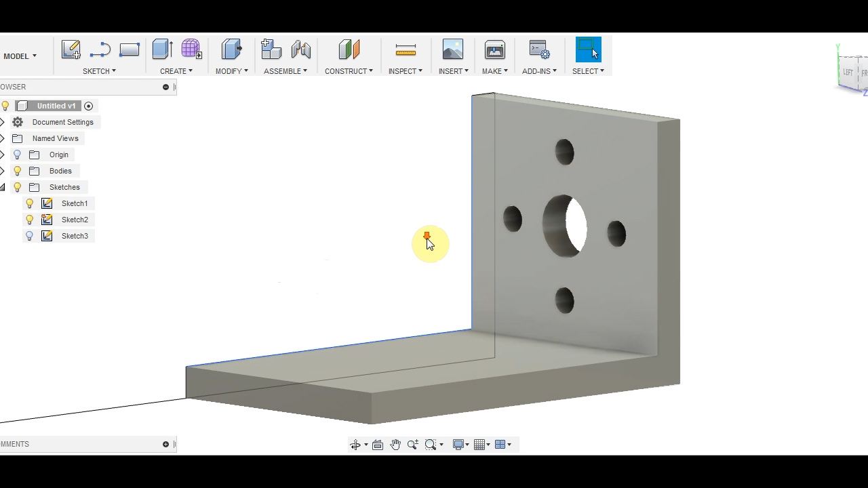Click the activate radio button beside Untitled v1
This screenshot has width=868, height=488.
88,106
